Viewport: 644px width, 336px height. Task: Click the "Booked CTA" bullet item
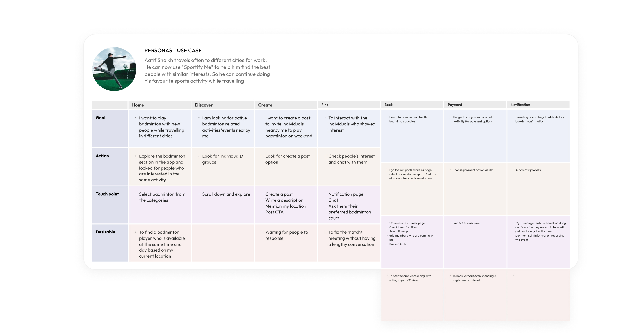pyautogui.click(x=397, y=244)
